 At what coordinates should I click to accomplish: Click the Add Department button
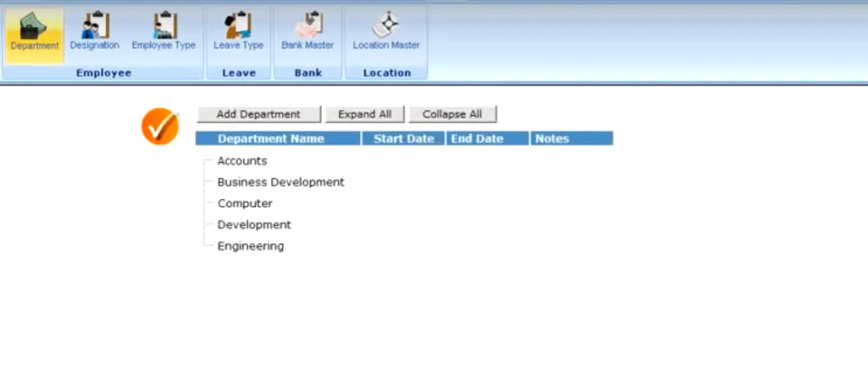coord(259,114)
